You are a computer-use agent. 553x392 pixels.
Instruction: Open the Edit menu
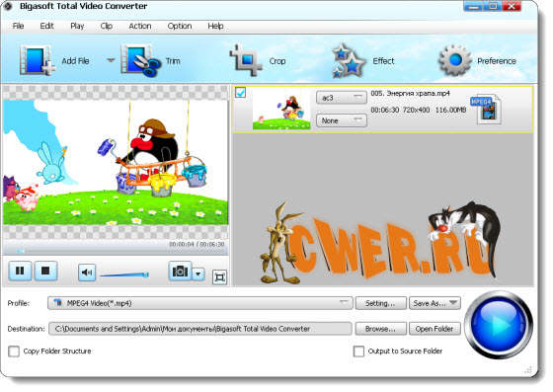point(46,26)
